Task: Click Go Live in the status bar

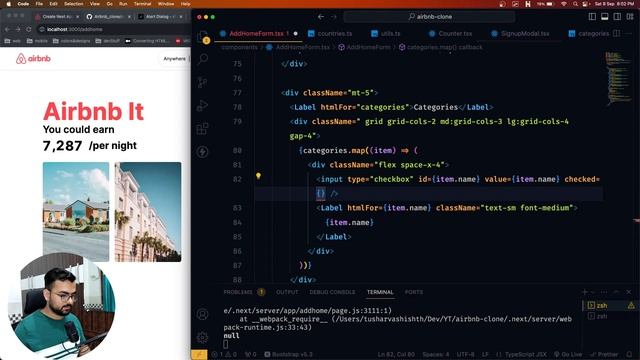Action: click(x=568, y=354)
